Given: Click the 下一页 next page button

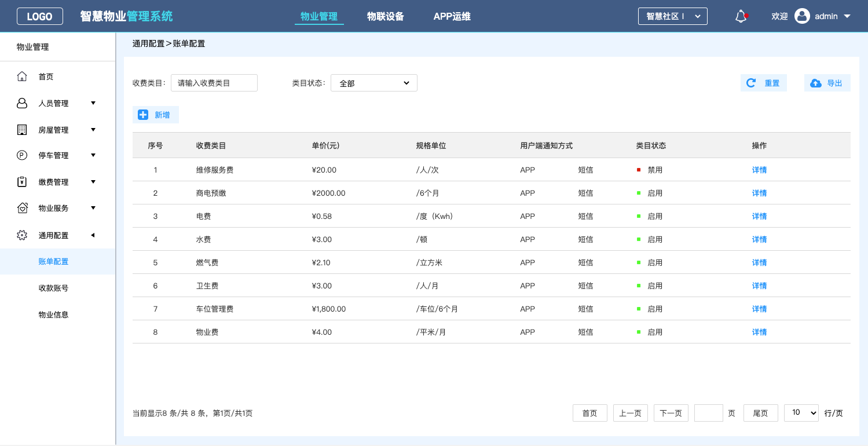Looking at the screenshot, I should pos(671,413).
